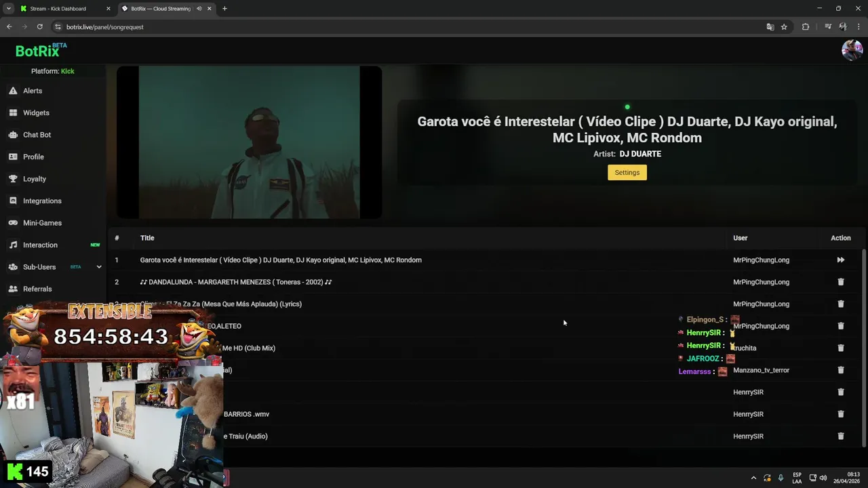Delete the DANDALUNDA song request
The height and width of the screenshot is (488, 868).
[x=840, y=282]
